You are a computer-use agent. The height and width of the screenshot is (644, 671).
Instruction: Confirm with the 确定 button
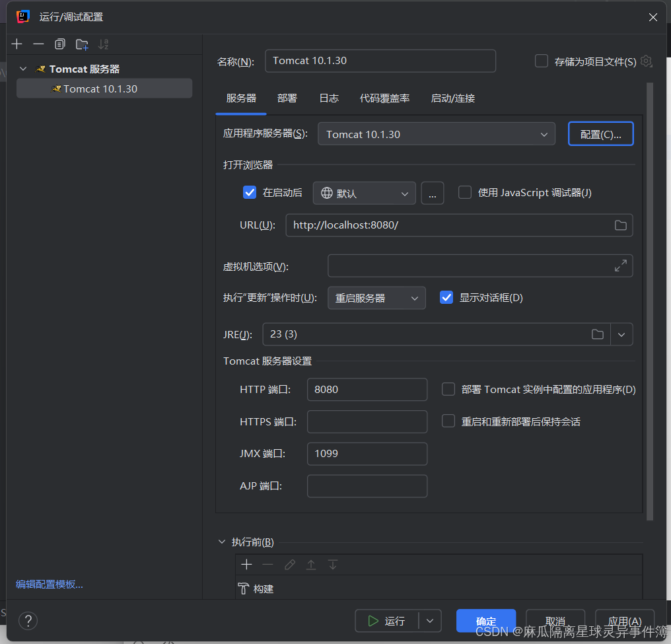click(485, 621)
